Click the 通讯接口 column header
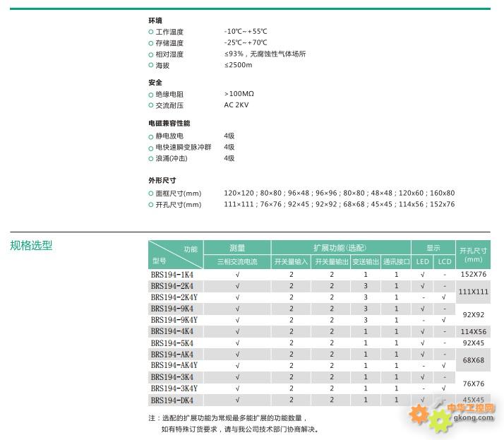 coord(396,262)
